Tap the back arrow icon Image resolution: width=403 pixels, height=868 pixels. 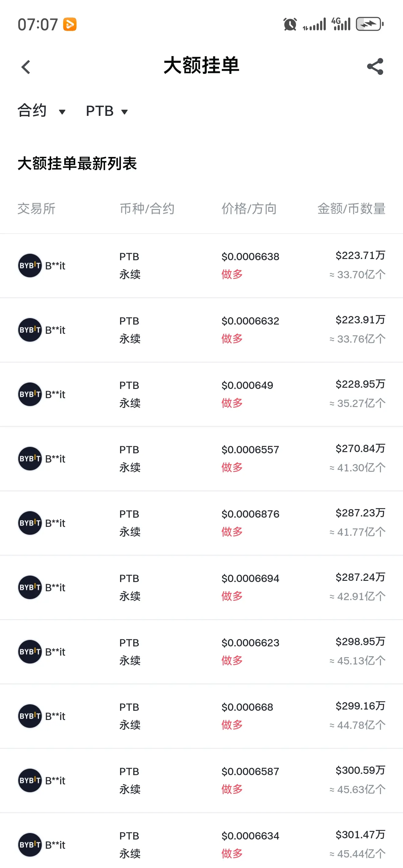(x=26, y=67)
